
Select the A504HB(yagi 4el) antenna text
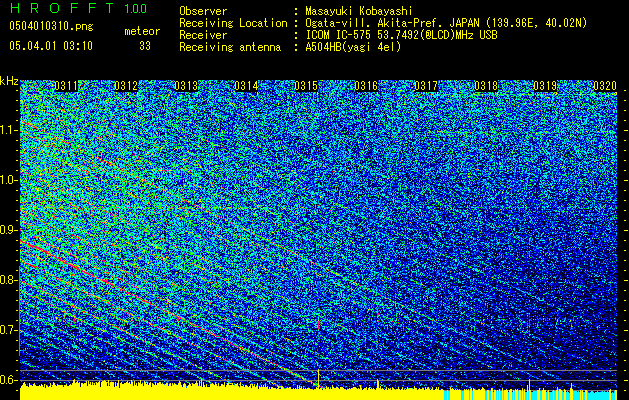(x=353, y=47)
